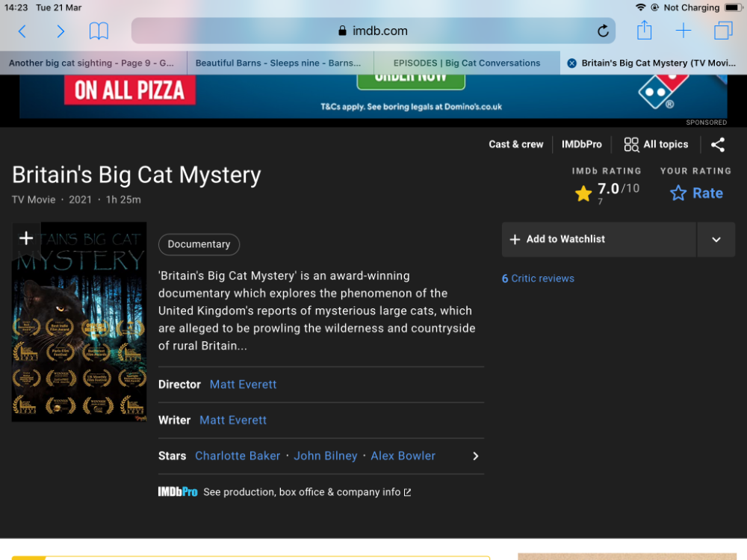The image size is (747, 560).
Task: Go forward with the Safari forward arrow
Action: tap(60, 31)
